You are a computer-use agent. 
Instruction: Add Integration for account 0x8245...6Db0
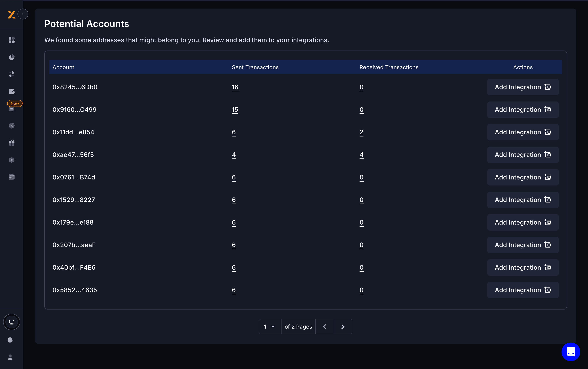coord(523,87)
